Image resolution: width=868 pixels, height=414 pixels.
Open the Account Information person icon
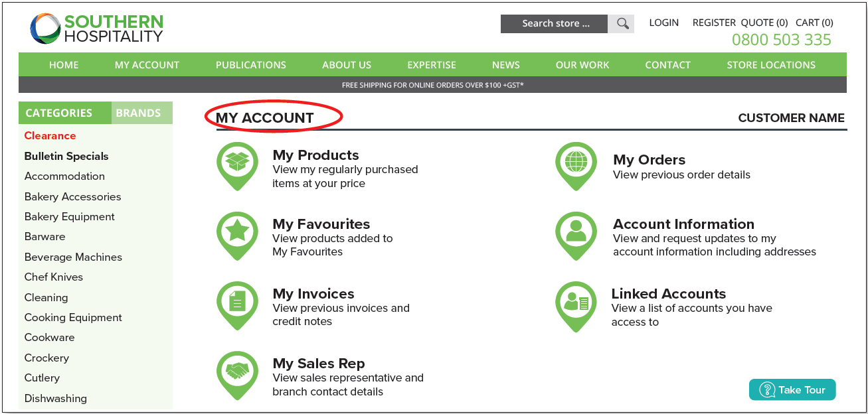click(576, 235)
